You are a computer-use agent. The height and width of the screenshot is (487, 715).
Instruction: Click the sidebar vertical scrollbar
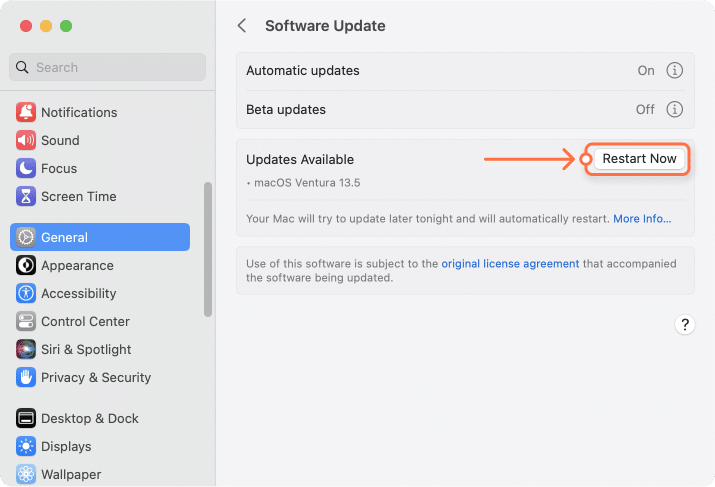pyautogui.click(x=208, y=248)
